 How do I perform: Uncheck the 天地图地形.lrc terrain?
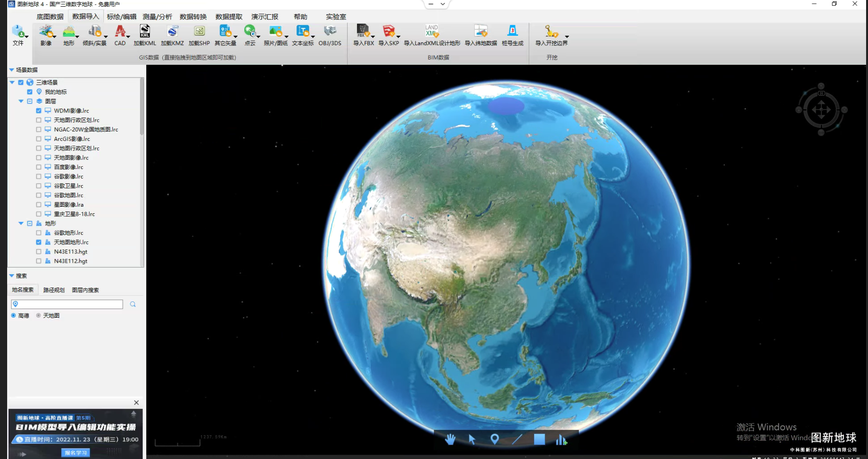[39, 242]
